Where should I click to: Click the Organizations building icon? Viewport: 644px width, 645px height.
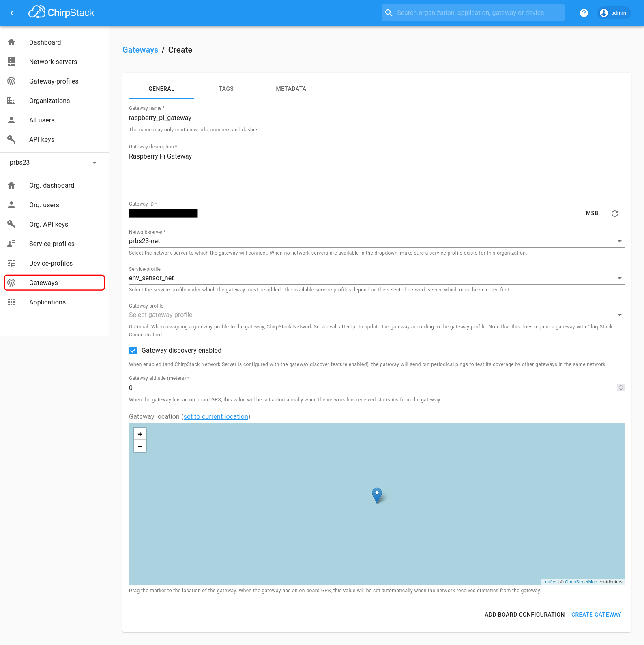[x=11, y=101]
